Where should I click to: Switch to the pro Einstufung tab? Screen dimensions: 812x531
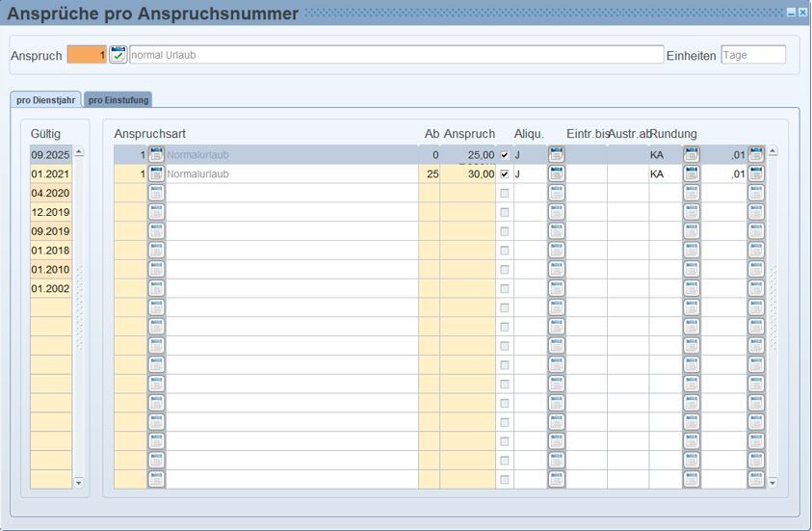pyautogui.click(x=118, y=100)
